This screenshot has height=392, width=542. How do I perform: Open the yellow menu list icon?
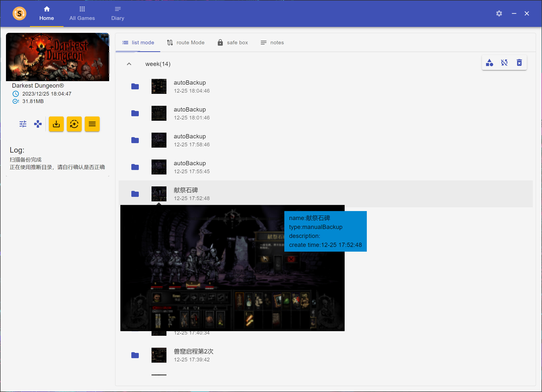(92, 124)
